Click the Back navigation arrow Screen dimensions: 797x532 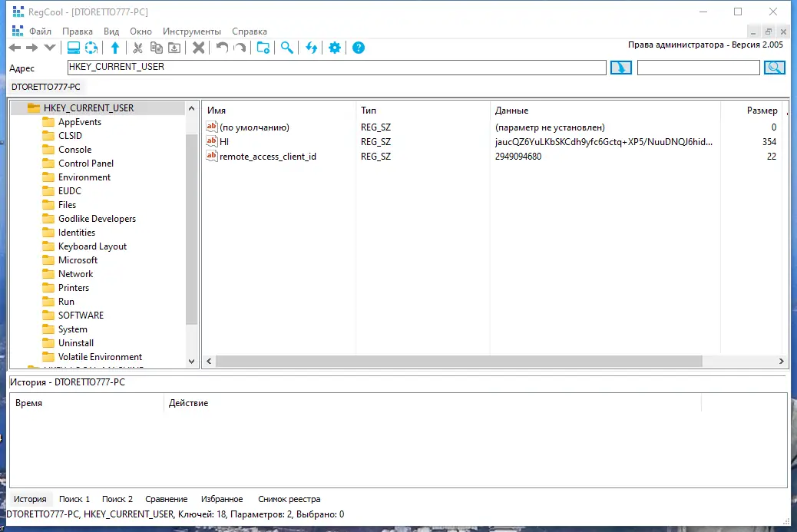point(15,48)
